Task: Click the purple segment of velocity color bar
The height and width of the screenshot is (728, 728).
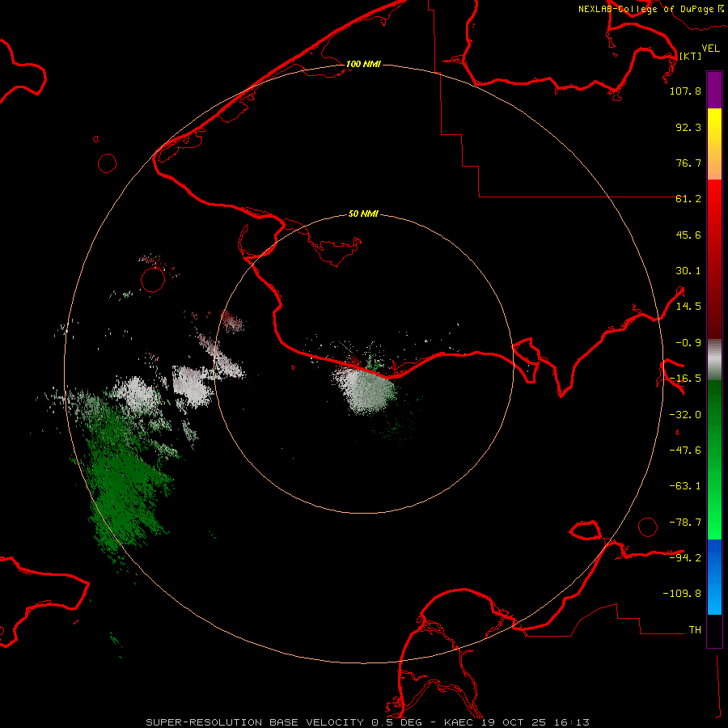Action: point(714,90)
